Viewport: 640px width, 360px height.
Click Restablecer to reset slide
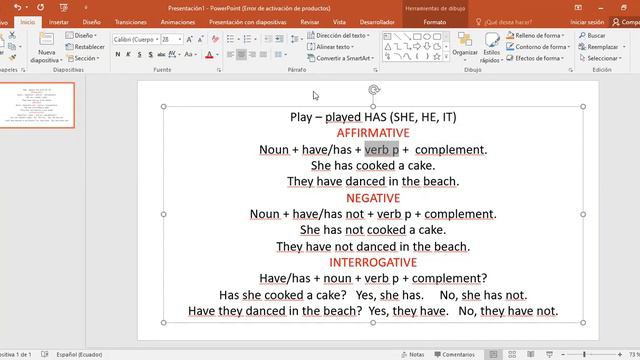point(85,47)
